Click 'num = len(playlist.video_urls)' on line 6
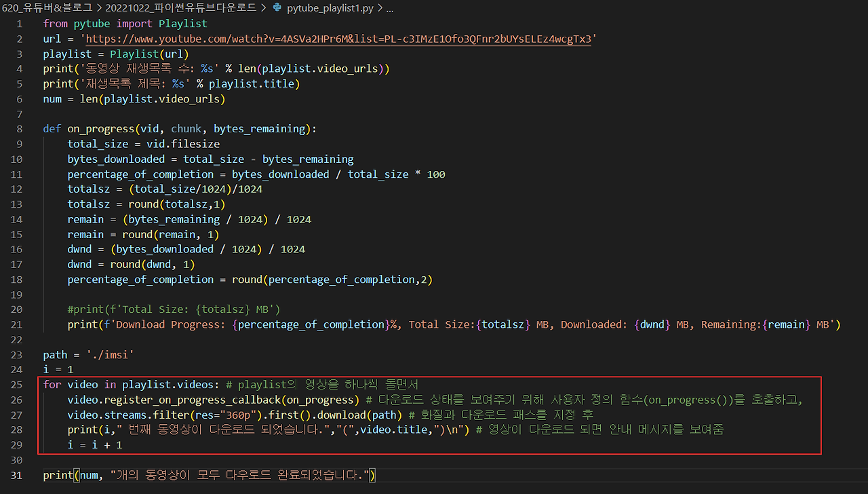 134,99
